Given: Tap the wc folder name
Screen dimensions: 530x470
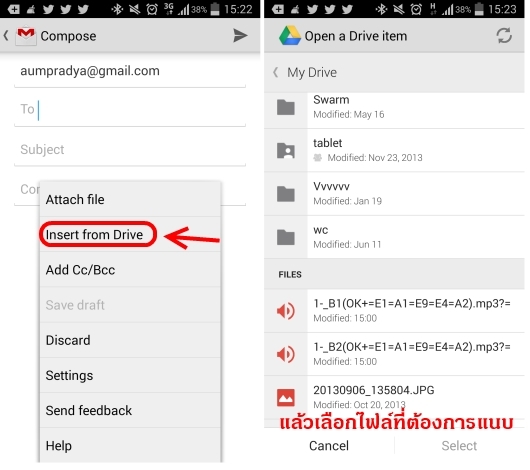Looking at the screenshot, I should pos(320,230).
